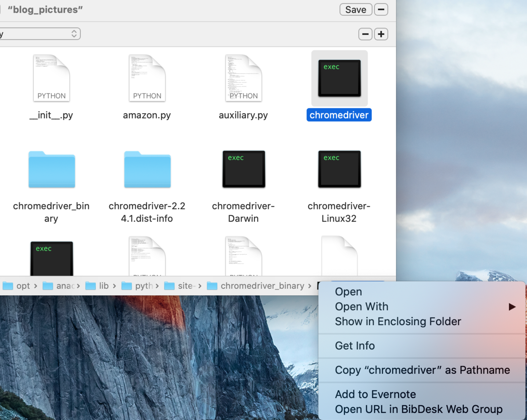This screenshot has height=420, width=527.
Task: Click the chromedriver-Linux32 file name
Action: pos(339,212)
